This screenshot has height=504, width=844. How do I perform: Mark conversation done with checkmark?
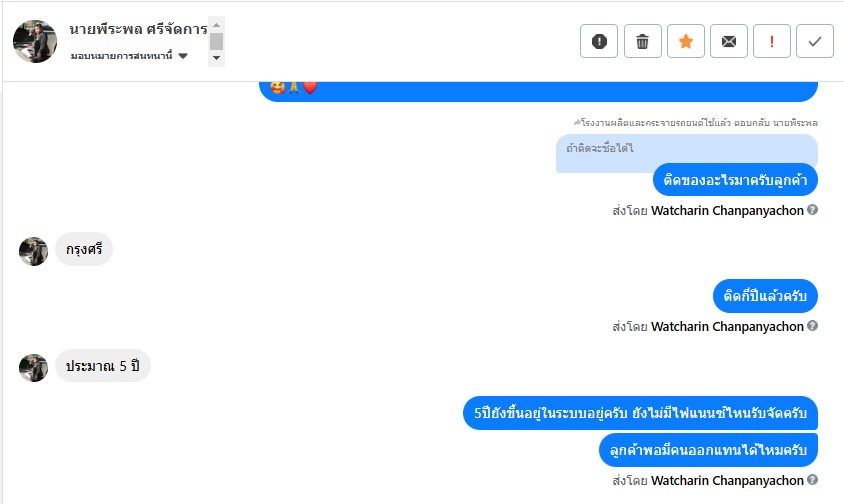click(x=815, y=41)
